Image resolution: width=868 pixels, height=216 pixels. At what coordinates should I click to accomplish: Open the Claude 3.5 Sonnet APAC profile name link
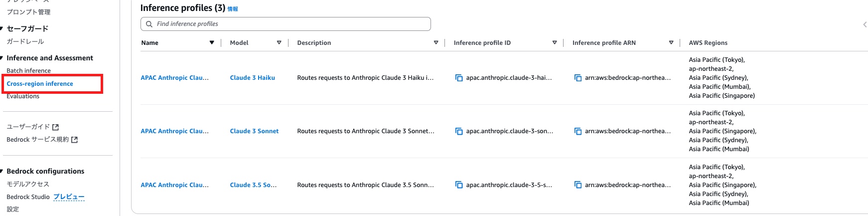pyautogui.click(x=174, y=185)
